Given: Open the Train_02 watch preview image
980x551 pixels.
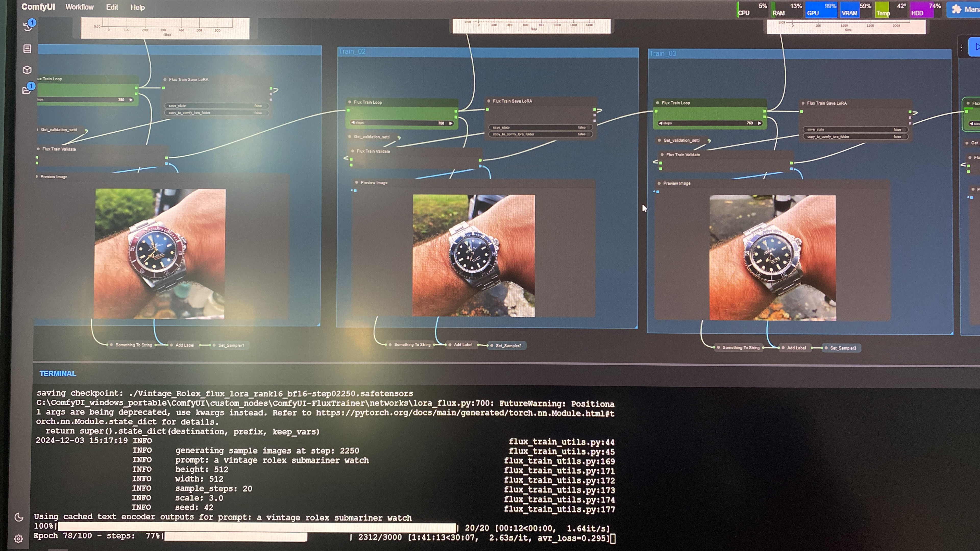Looking at the screenshot, I should [474, 256].
